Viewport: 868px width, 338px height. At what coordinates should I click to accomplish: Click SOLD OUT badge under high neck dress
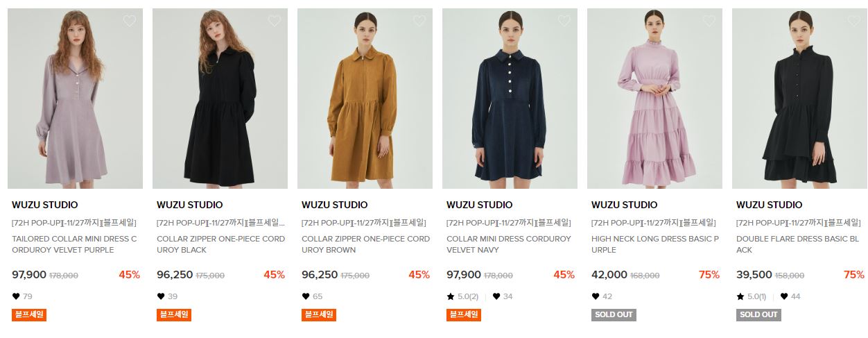coord(614,314)
